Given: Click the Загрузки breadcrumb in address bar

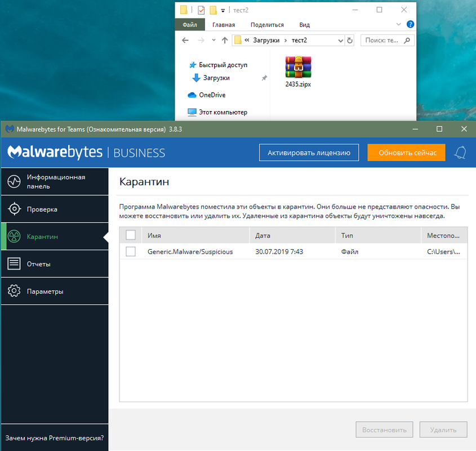Looking at the screenshot, I should coord(266,40).
